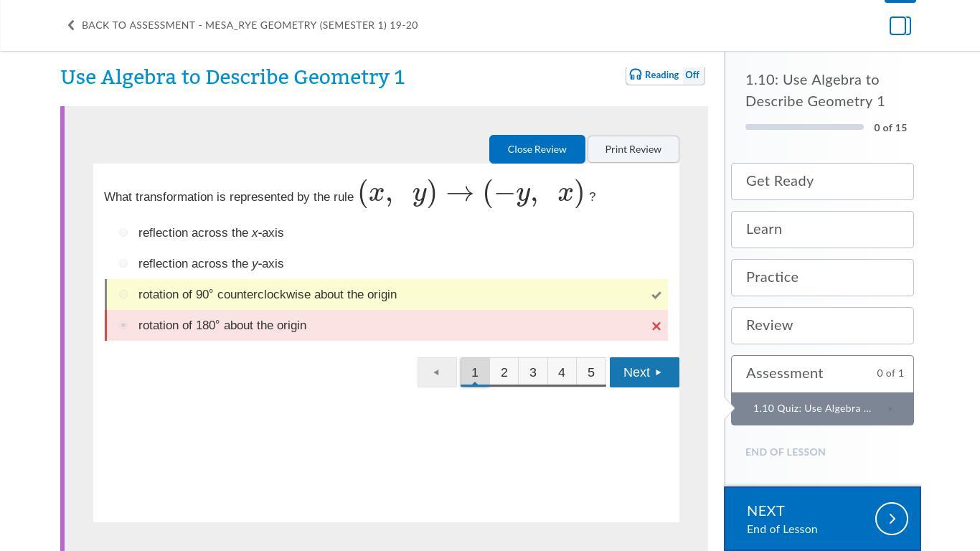Select reflection across the y-axis radio
Screen dimensions: 980x551
click(123, 263)
